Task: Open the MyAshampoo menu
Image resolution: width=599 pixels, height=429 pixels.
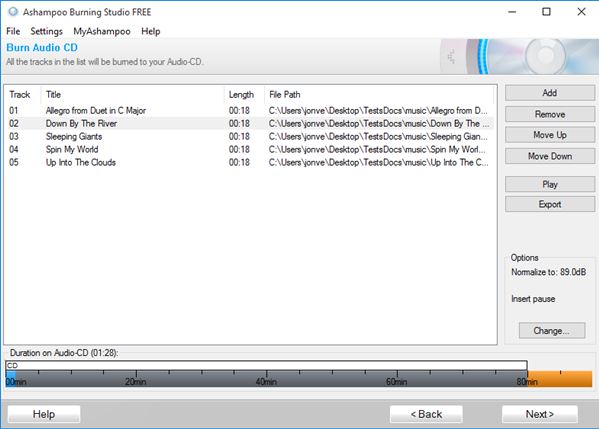Action: point(102,31)
